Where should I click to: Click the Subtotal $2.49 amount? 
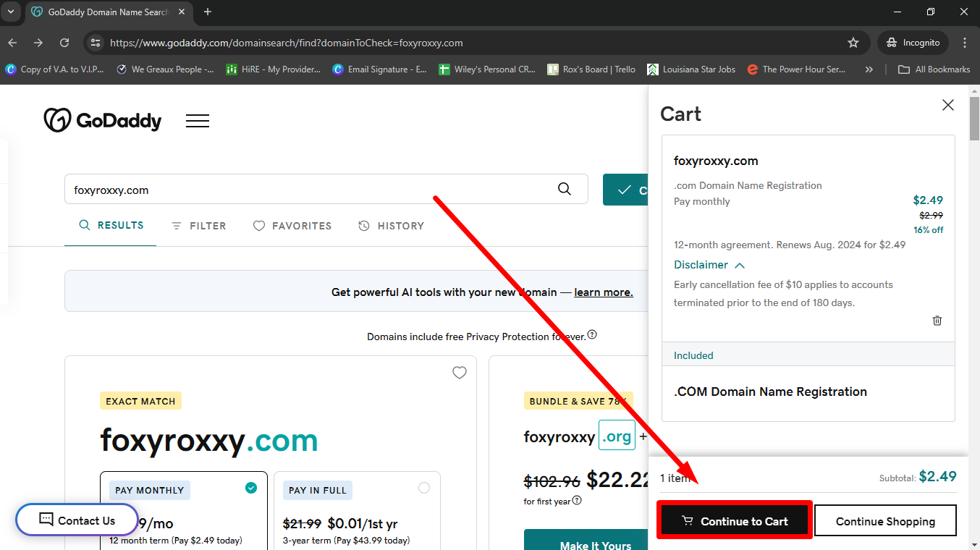tap(937, 476)
